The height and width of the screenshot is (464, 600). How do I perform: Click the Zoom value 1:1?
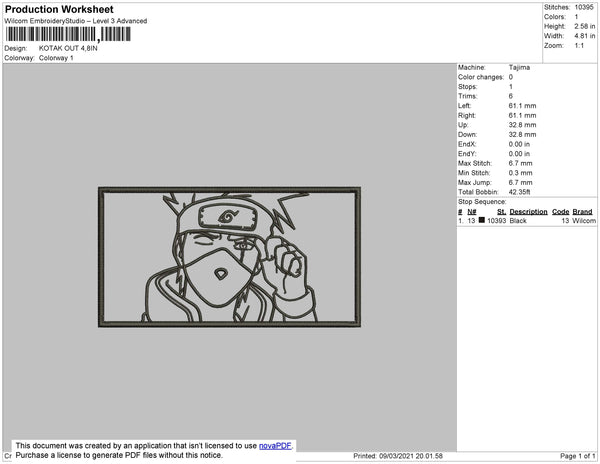(579, 46)
